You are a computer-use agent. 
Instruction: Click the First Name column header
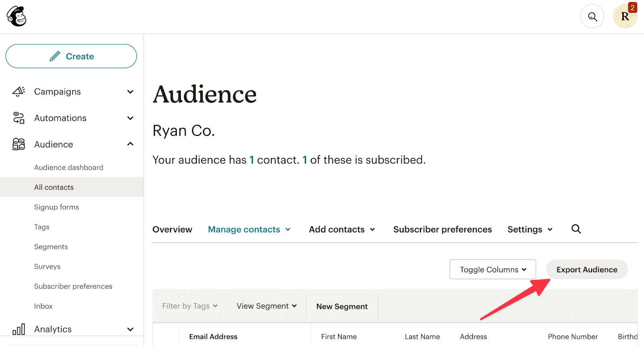coord(339,337)
